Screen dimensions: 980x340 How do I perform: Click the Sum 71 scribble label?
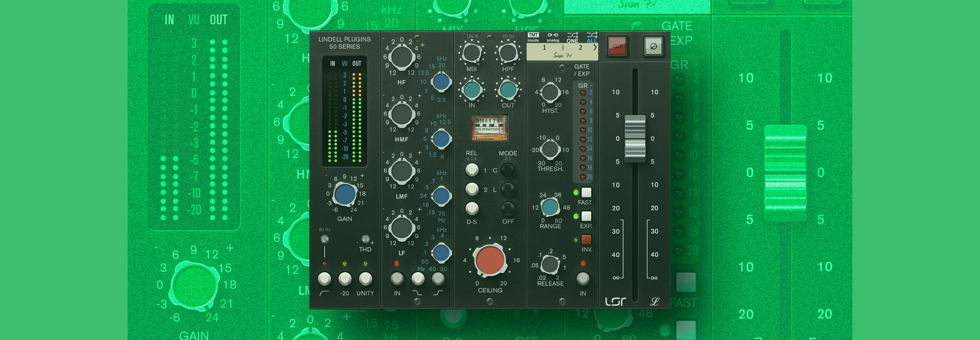tap(562, 55)
